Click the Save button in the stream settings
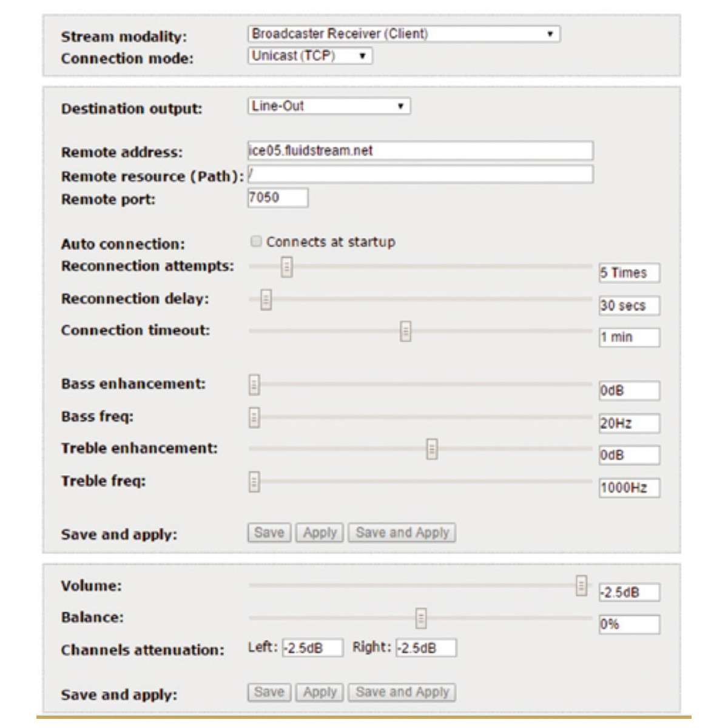This screenshot has width=728, height=728. (269, 533)
